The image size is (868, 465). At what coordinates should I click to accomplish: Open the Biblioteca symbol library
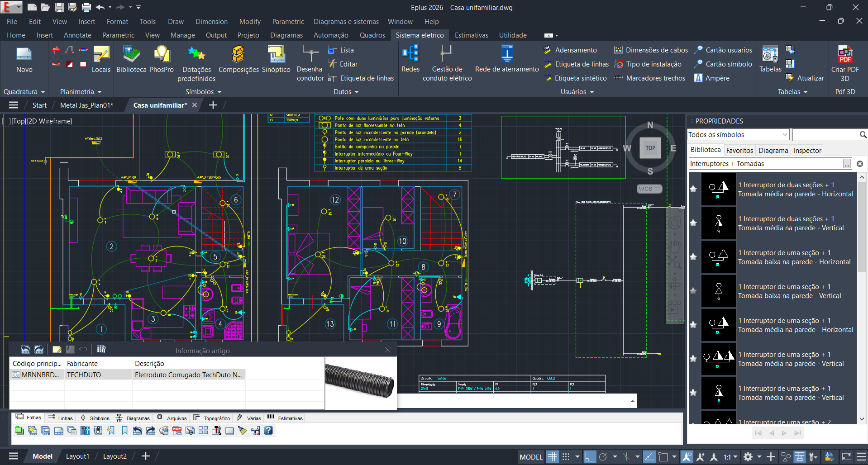131,59
